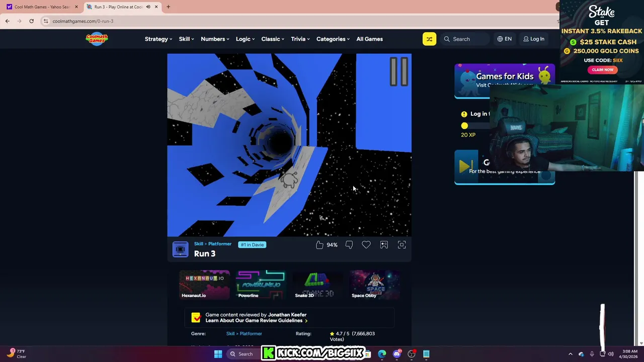Open the Classic games dropdown
The height and width of the screenshot is (362, 644).
273,39
